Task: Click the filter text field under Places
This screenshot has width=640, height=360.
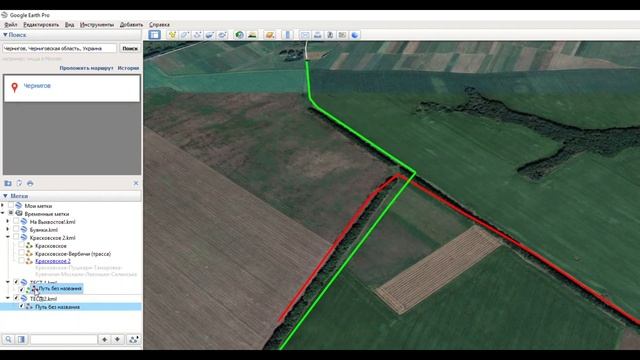Action: (64, 339)
